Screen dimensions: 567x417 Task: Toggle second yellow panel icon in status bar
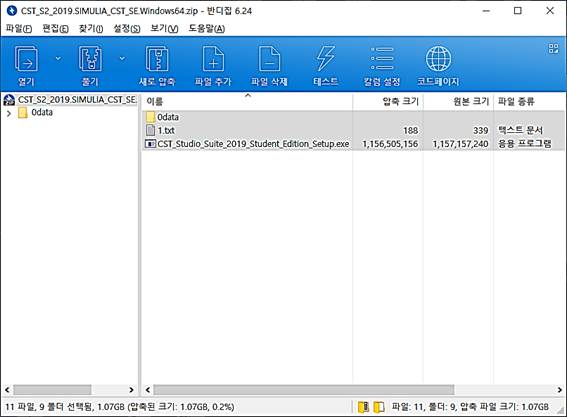(x=379, y=407)
